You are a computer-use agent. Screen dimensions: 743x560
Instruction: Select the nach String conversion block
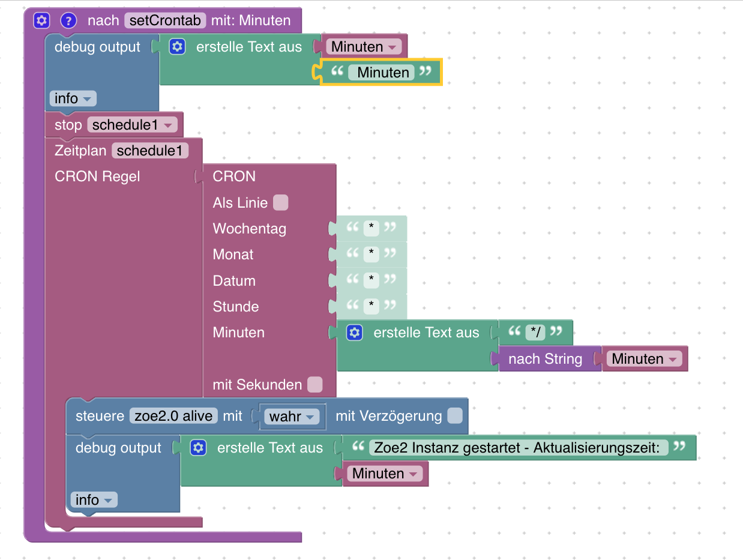point(545,359)
